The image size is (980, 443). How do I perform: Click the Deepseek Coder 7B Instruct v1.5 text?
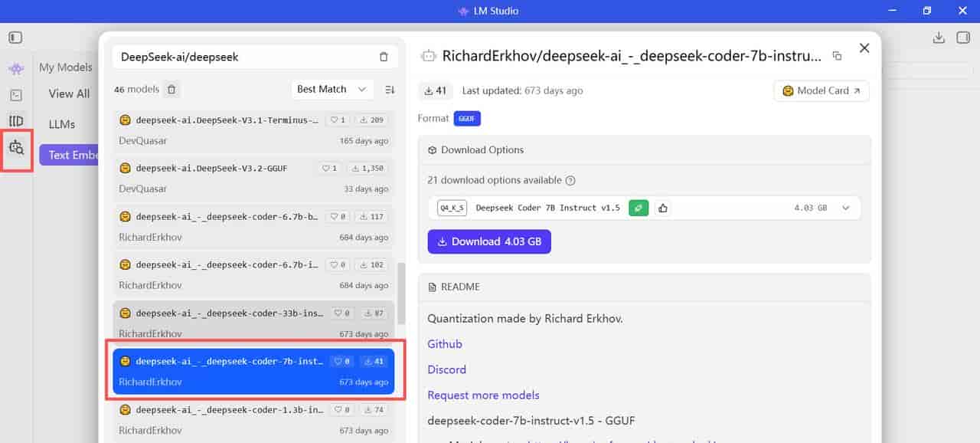click(548, 208)
